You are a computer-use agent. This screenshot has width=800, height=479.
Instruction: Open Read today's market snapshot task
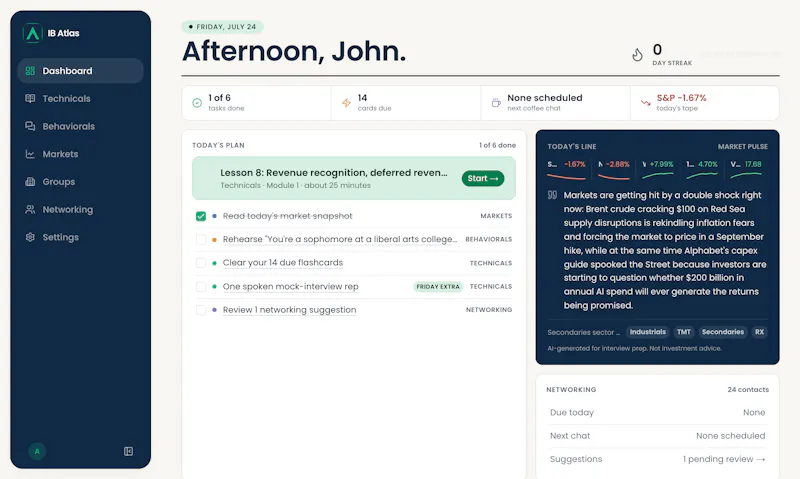(x=288, y=216)
